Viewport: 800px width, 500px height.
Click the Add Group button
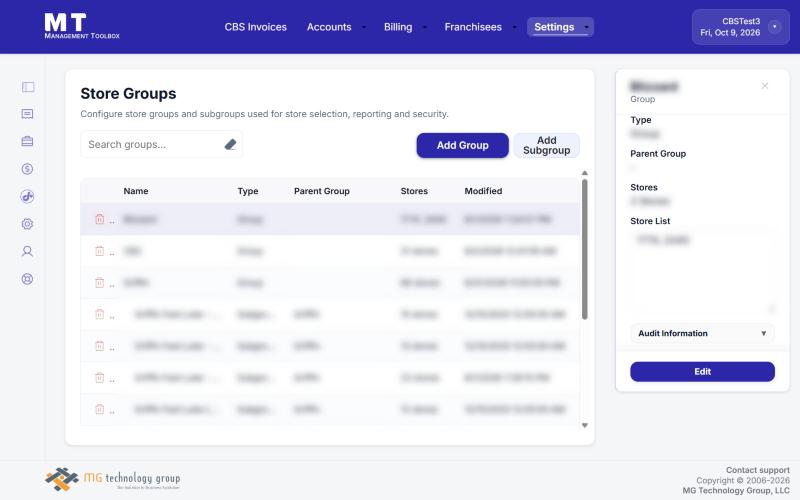point(462,145)
